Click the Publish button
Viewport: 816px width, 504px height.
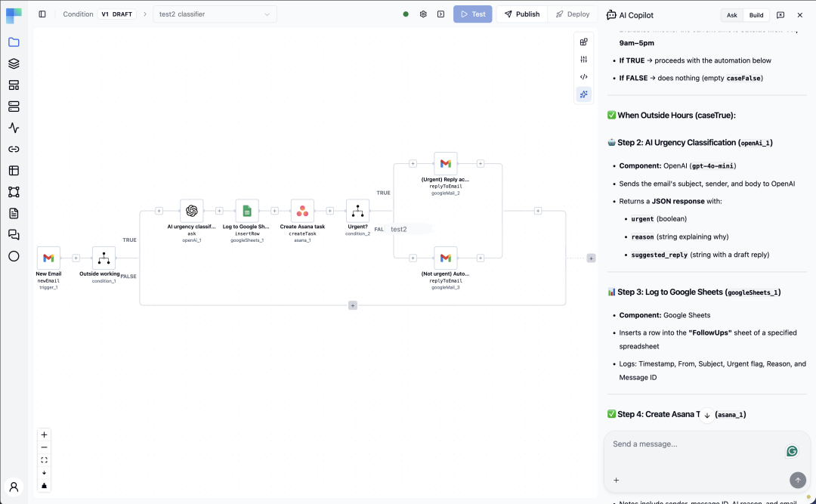coord(522,14)
